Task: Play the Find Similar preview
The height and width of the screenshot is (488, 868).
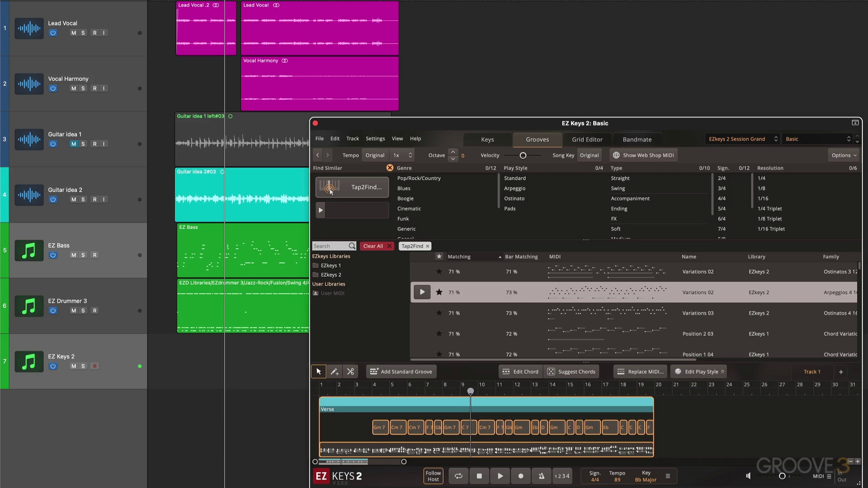Action: (320, 210)
